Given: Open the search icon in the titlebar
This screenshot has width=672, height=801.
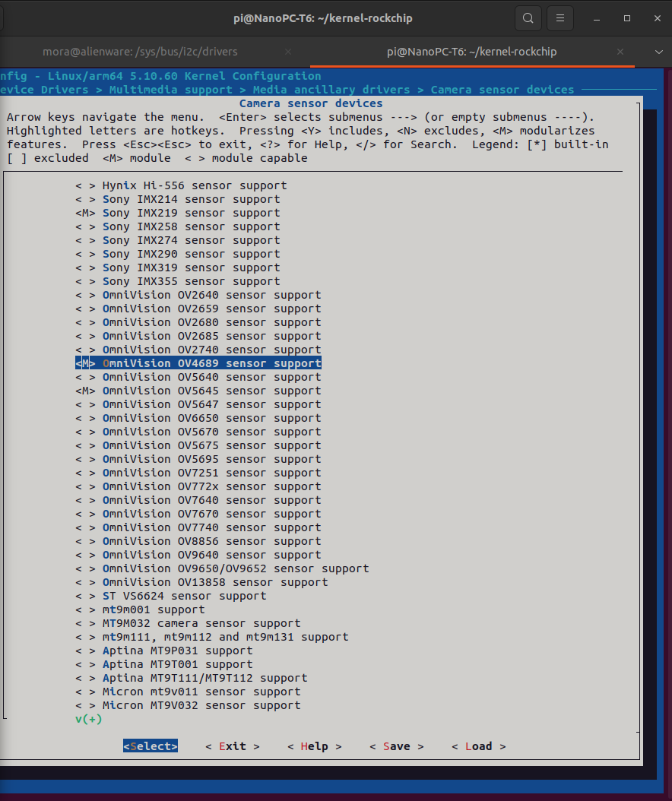Looking at the screenshot, I should click(x=528, y=17).
